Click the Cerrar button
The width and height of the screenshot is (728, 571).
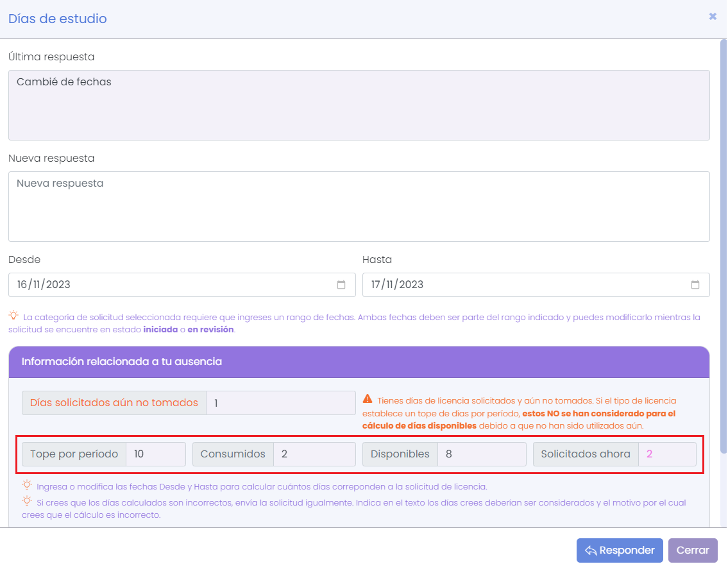pyautogui.click(x=693, y=550)
